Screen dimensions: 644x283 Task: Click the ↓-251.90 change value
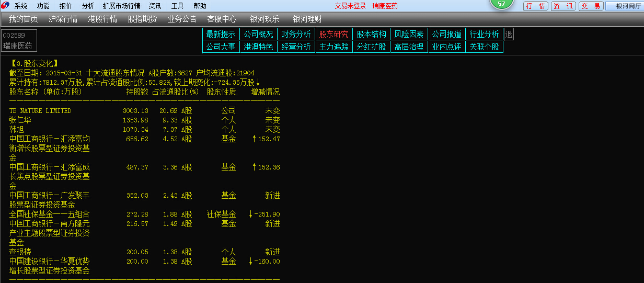coord(264,214)
